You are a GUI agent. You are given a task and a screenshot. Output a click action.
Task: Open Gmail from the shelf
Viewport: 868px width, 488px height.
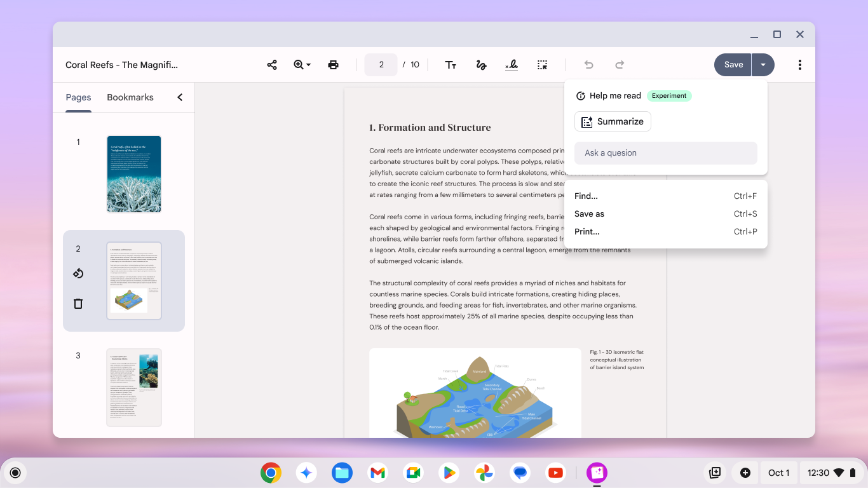pos(377,473)
